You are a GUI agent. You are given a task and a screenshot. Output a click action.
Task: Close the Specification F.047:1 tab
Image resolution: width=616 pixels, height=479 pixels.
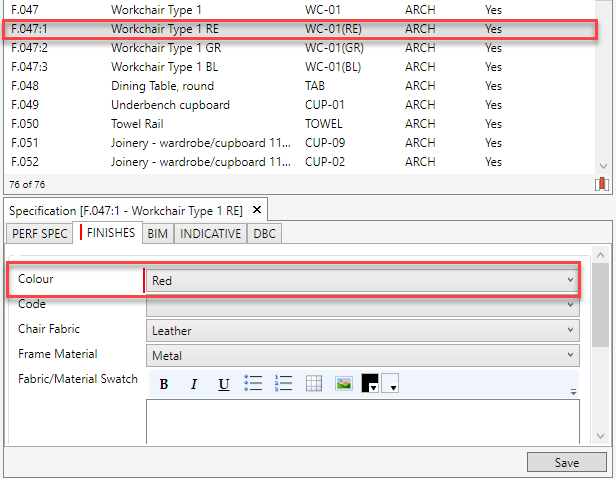pyautogui.click(x=256, y=210)
